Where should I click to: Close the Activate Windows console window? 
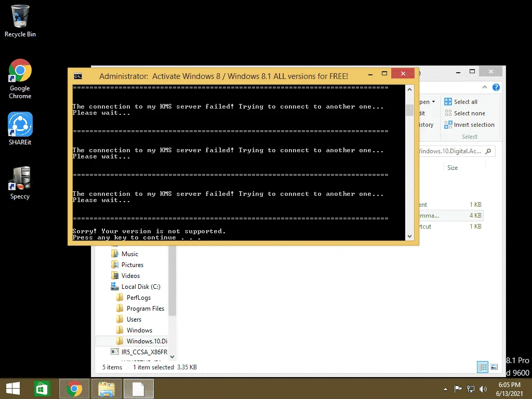point(403,73)
